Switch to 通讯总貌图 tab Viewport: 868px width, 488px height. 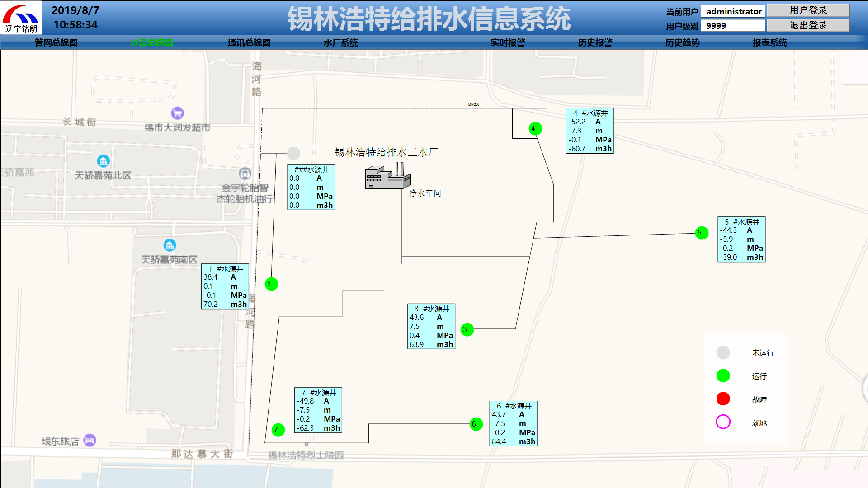pyautogui.click(x=249, y=43)
